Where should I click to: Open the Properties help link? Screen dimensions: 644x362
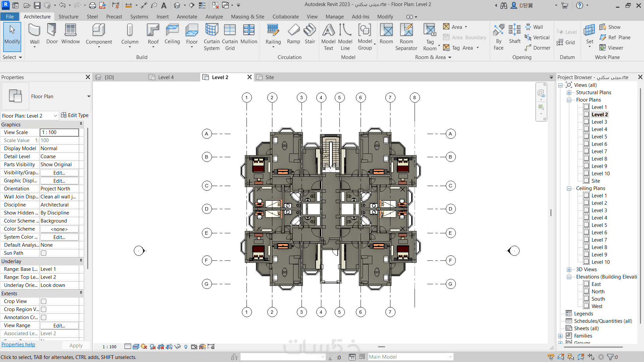[18, 345]
